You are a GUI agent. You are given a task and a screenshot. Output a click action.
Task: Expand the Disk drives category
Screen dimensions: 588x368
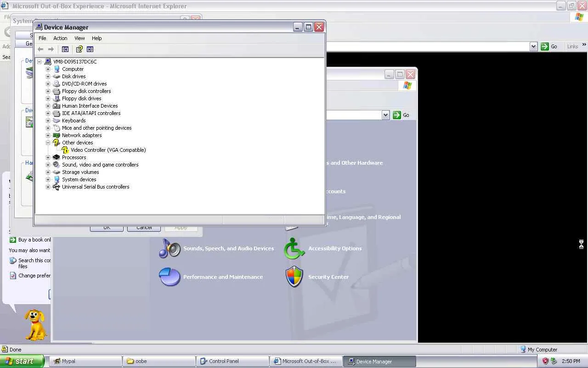48,76
